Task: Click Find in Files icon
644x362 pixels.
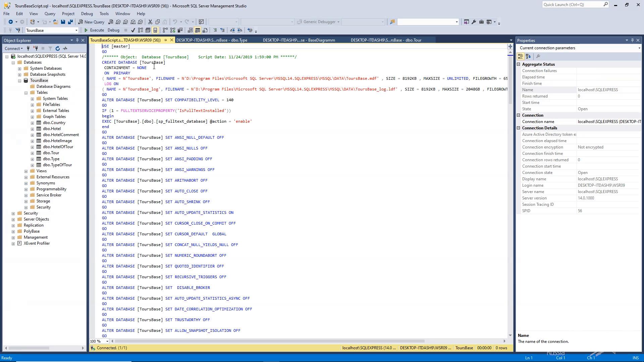Action: coord(392,22)
